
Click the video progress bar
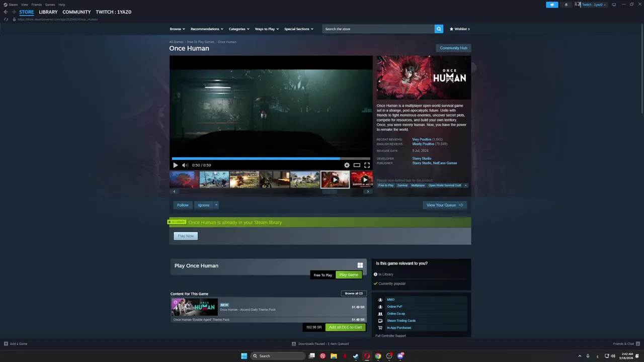[271, 158]
